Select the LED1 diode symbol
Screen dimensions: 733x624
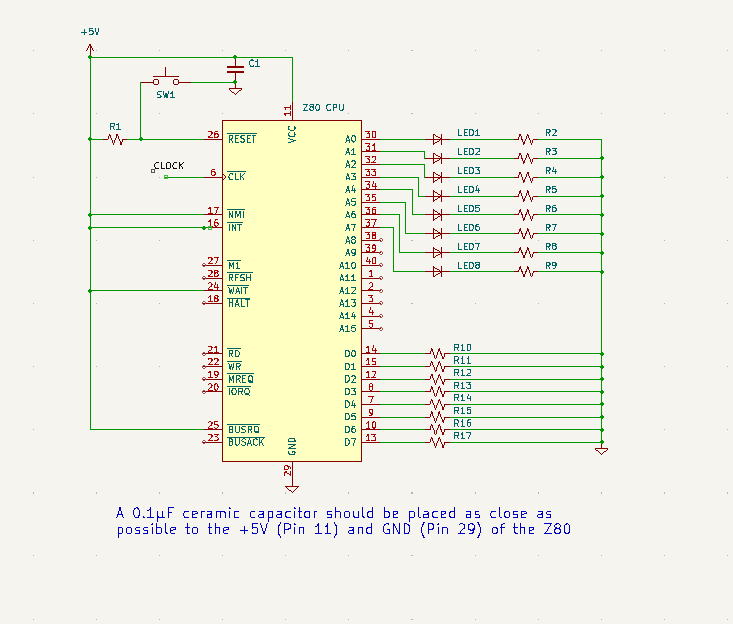[x=438, y=139]
